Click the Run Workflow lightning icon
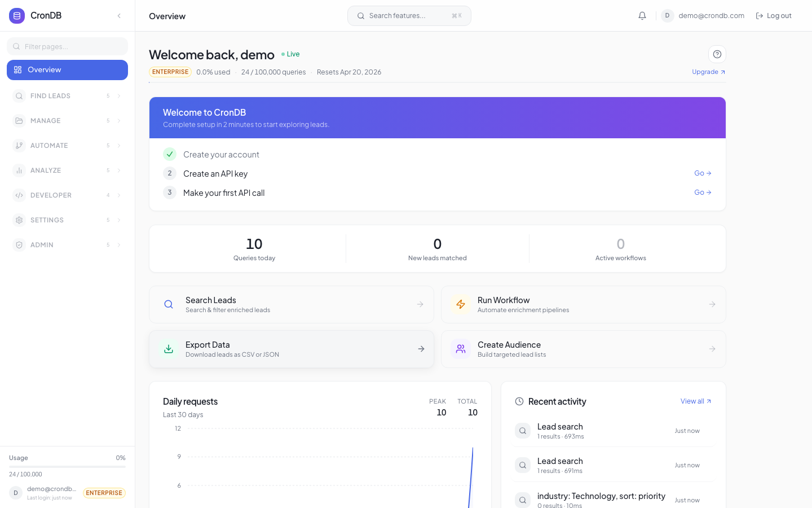The image size is (812, 508). [461, 304]
